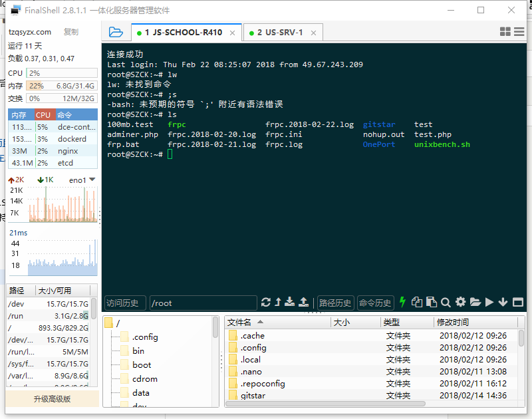Open the 命令历史 command history

point(375,303)
